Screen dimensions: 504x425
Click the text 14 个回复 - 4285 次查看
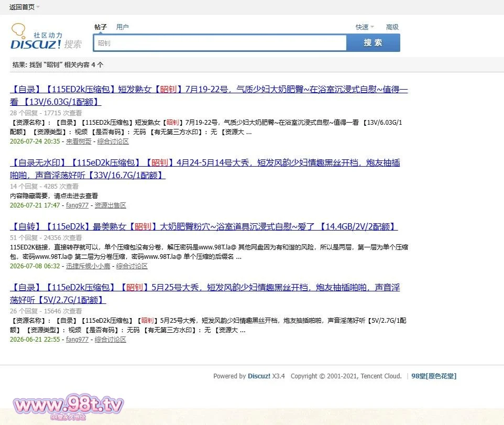pyautogui.click(x=45, y=187)
